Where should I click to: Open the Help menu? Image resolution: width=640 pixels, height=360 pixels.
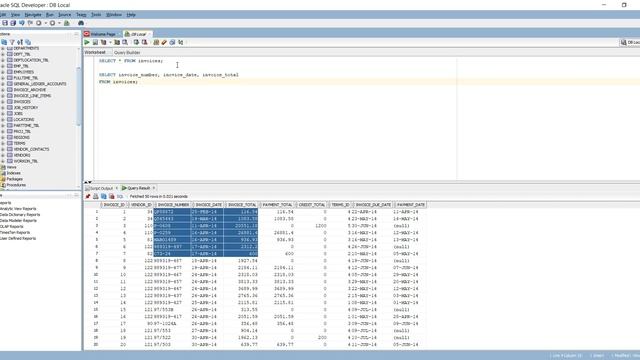[x=131, y=15]
